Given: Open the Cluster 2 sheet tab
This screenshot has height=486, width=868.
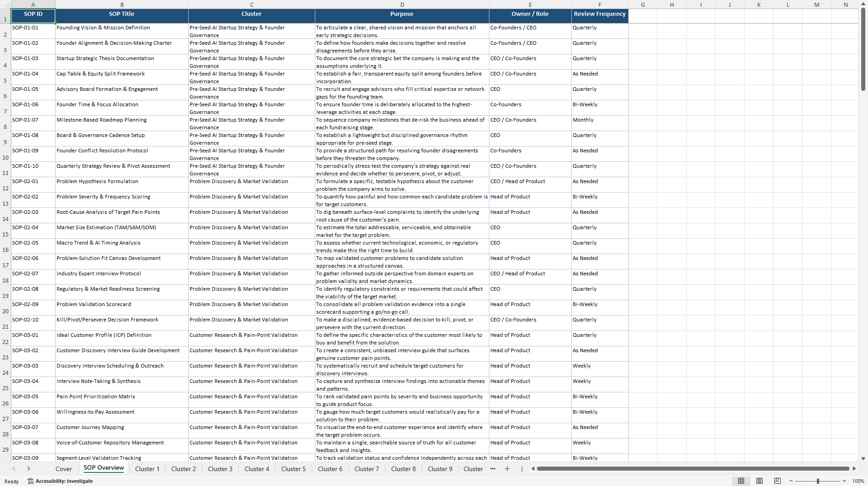Looking at the screenshot, I should point(184,469).
